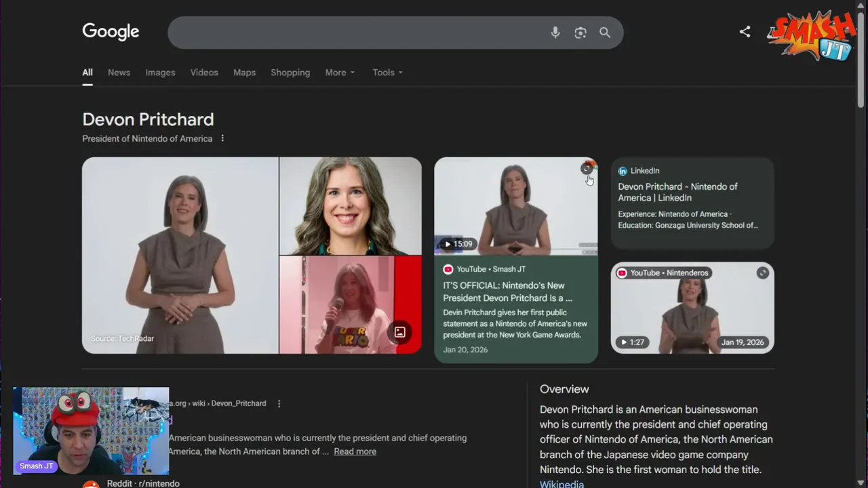Viewport: 868px width, 488px height.
Task: Click the Devon Pritchard heading
Action: (x=148, y=119)
